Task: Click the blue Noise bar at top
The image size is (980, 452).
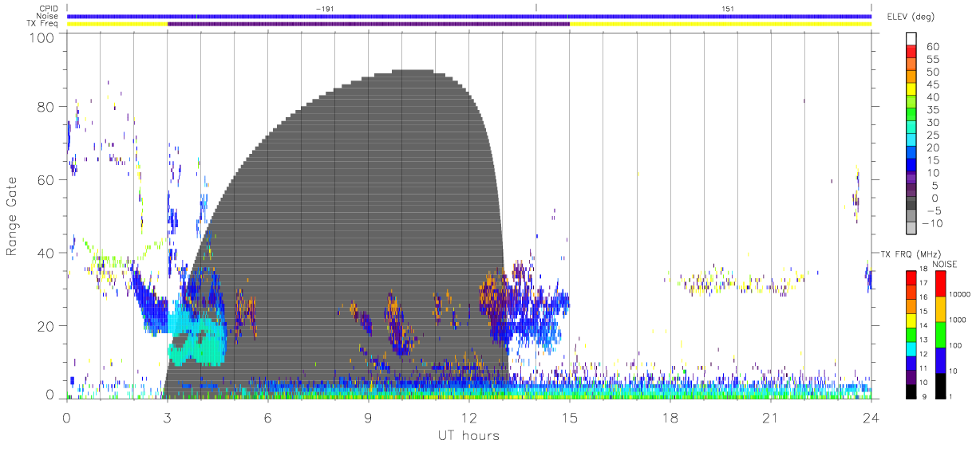Action: coord(469,16)
